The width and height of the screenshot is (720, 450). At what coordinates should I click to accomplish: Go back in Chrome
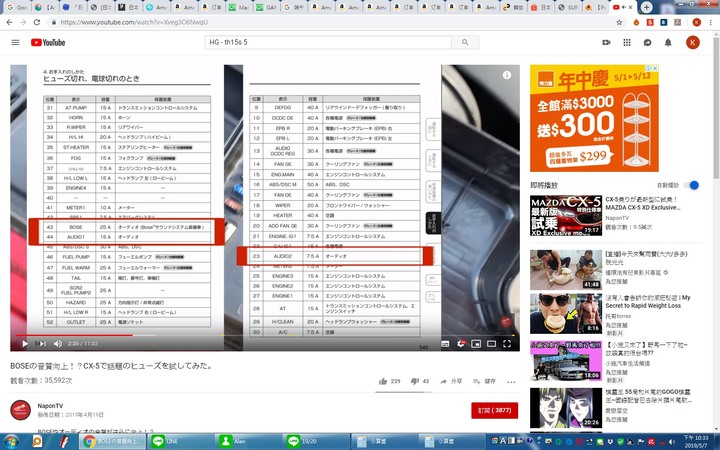[x=9, y=22]
